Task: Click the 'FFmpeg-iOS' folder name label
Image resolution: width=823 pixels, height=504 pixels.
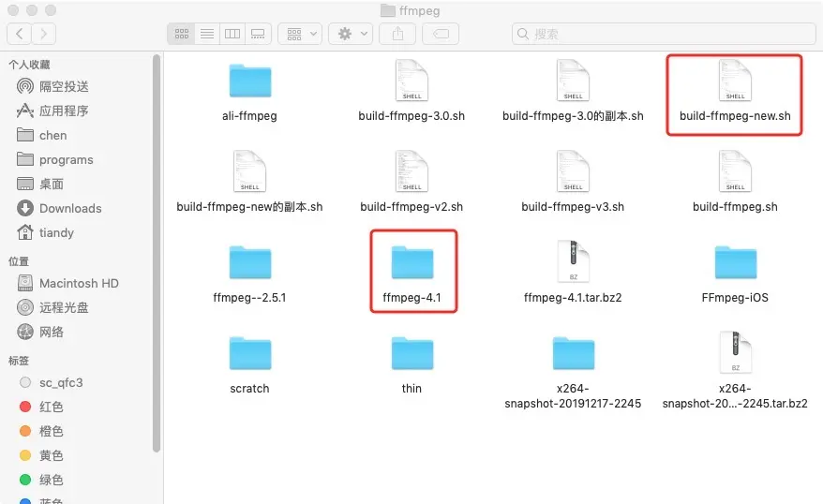Action: tap(735, 298)
